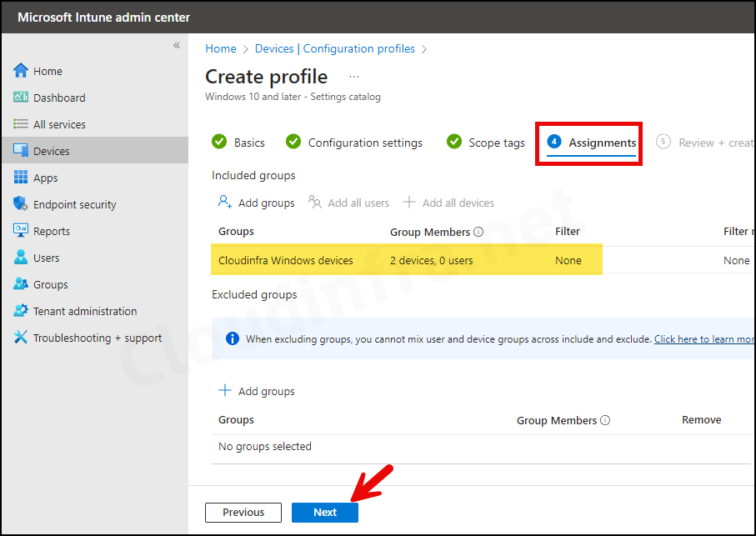Edit the None filter for included groups
This screenshot has height=536, width=756.
click(568, 260)
